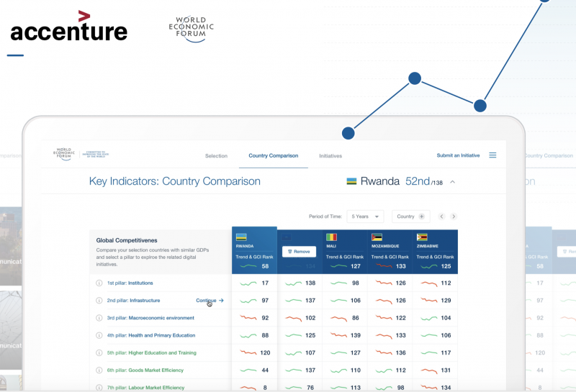The height and width of the screenshot is (392, 576).
Task: Click info icon for 6th pillar Goods Market
Action: [x=99, y=370]
